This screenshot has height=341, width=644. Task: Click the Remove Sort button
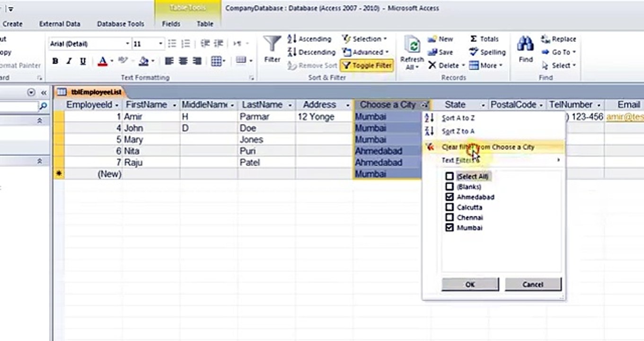click(312, 65)
